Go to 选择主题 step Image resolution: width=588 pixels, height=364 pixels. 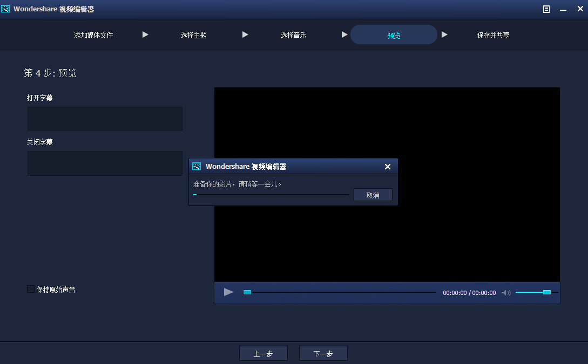[x=193, y=35]
